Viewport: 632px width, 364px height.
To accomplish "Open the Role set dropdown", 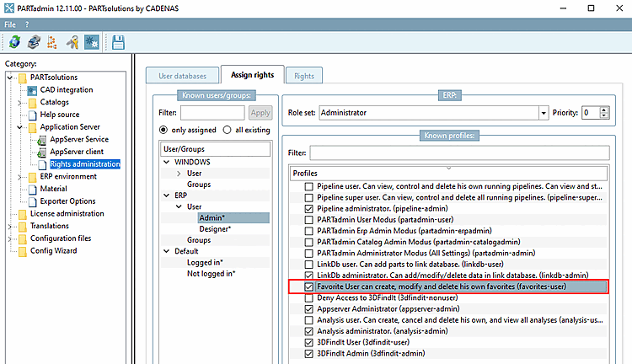I will point(544,113).
